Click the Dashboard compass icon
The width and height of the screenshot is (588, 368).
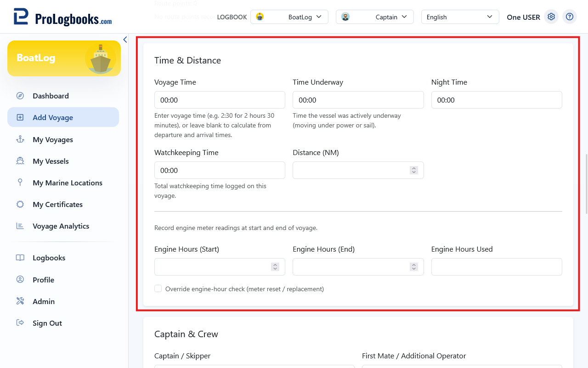point(20,96)
